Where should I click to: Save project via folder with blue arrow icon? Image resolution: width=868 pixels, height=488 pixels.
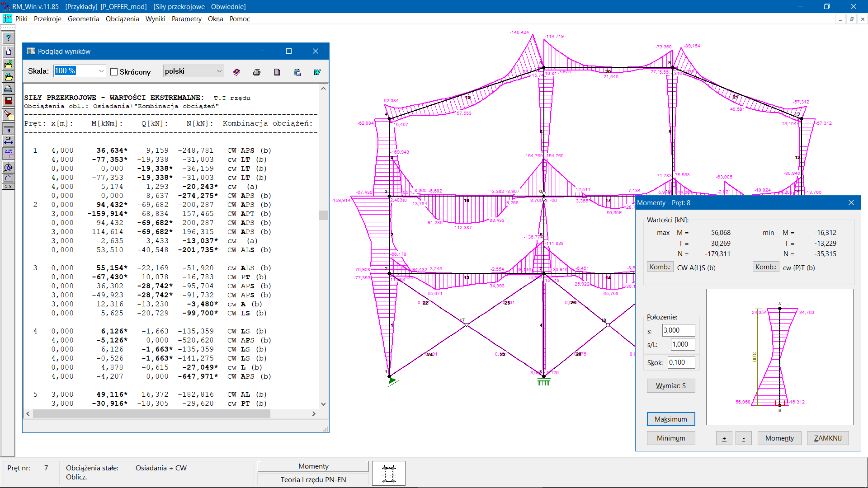(x=8, y=76)
